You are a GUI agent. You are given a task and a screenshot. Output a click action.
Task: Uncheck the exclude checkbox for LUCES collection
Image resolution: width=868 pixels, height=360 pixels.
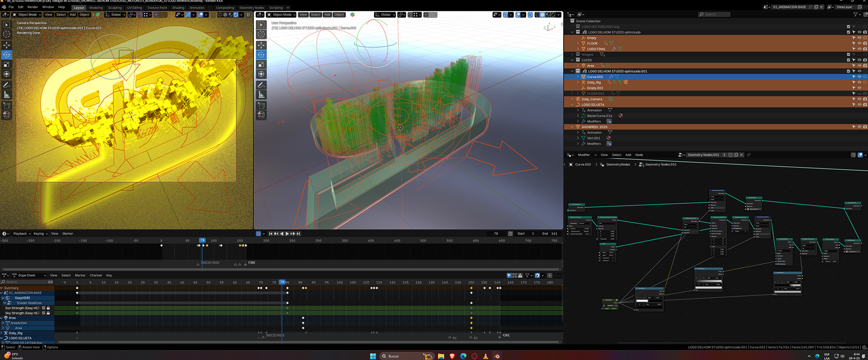click(x=848, y=60)
